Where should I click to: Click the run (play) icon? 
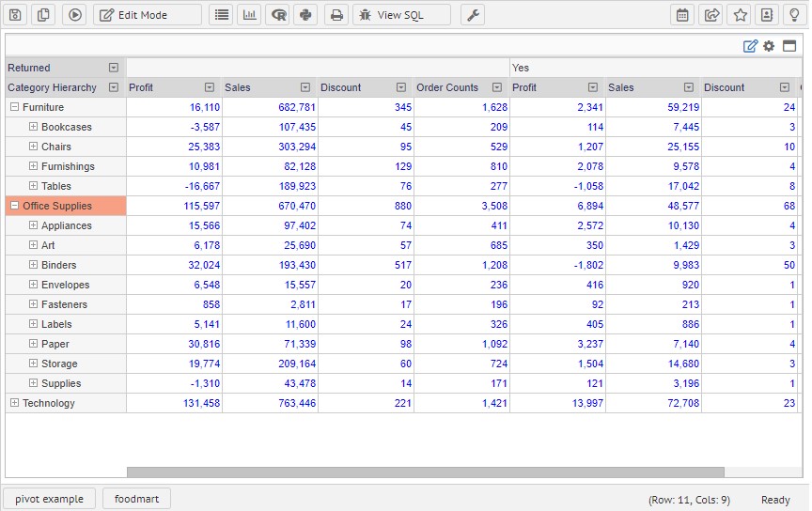coord(75,15)
